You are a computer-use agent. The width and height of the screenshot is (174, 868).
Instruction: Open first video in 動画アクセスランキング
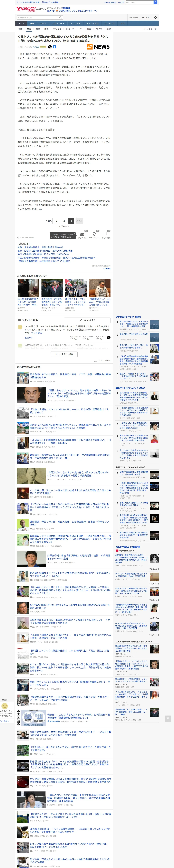coord(154,475)
